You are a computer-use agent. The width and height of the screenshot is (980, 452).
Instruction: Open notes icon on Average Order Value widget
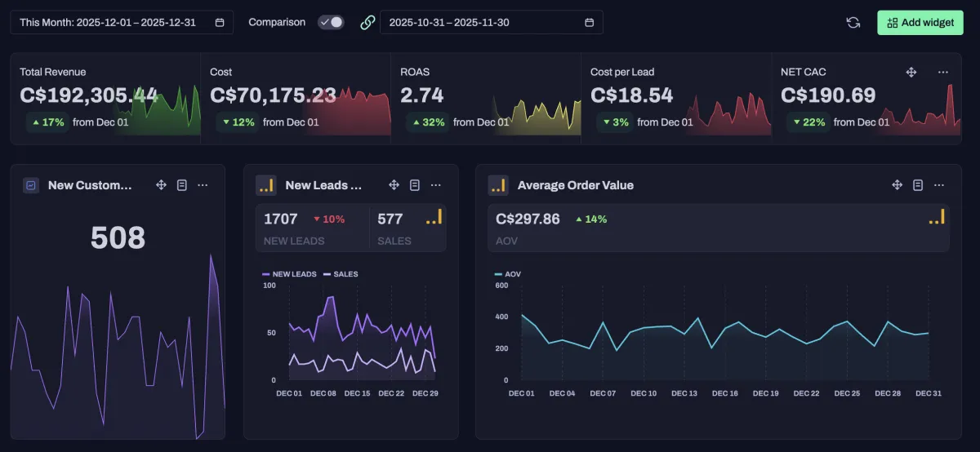[x=918, y=185]
